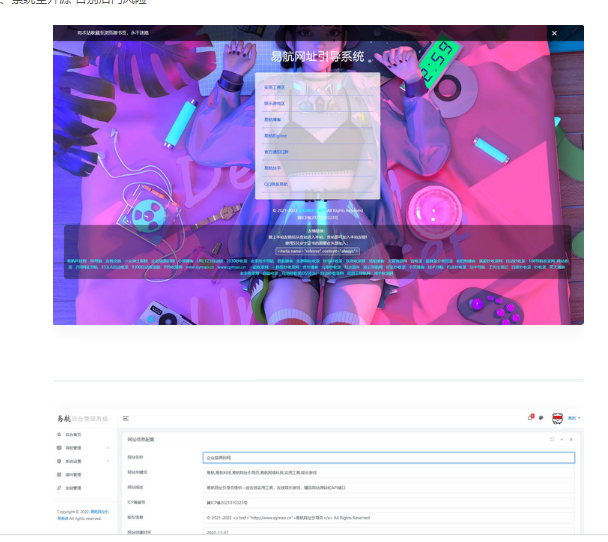The width and height of the screenshot is (608, 542).
Task: Click the chat bubble icon in header
Action: click(x=541, y=418)
